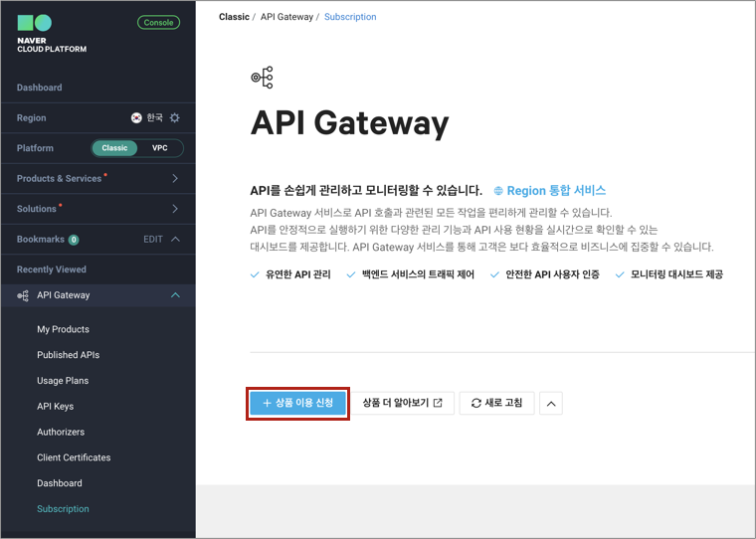Open Usage Plans submenu item
This screenshot has width=756, height=539.
[63, 381]
